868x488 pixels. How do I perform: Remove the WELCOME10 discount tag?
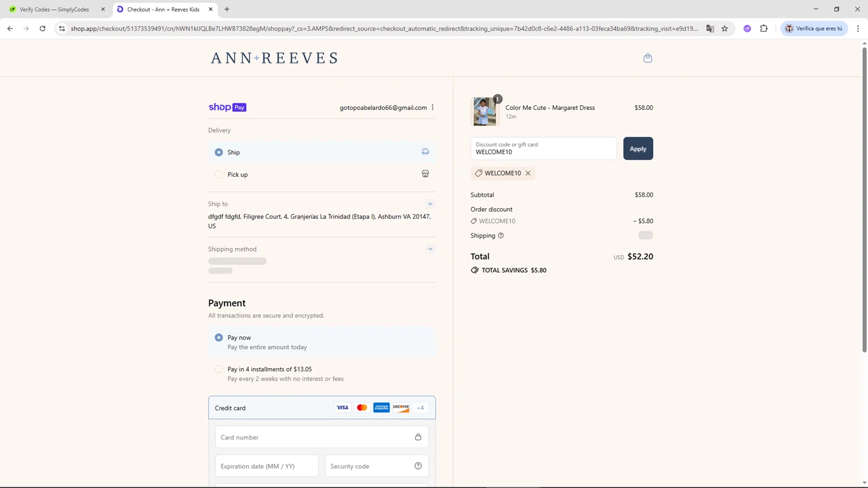coord(528,173)
